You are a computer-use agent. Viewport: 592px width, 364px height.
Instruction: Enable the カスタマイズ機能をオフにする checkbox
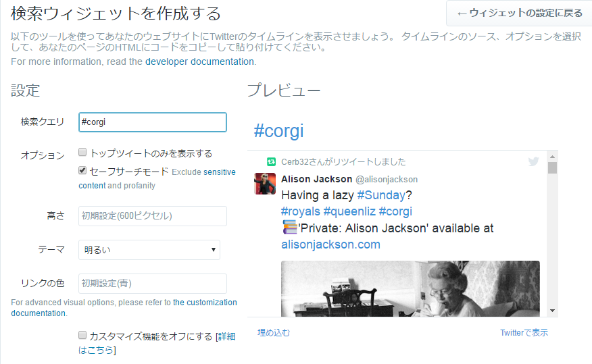82,336
